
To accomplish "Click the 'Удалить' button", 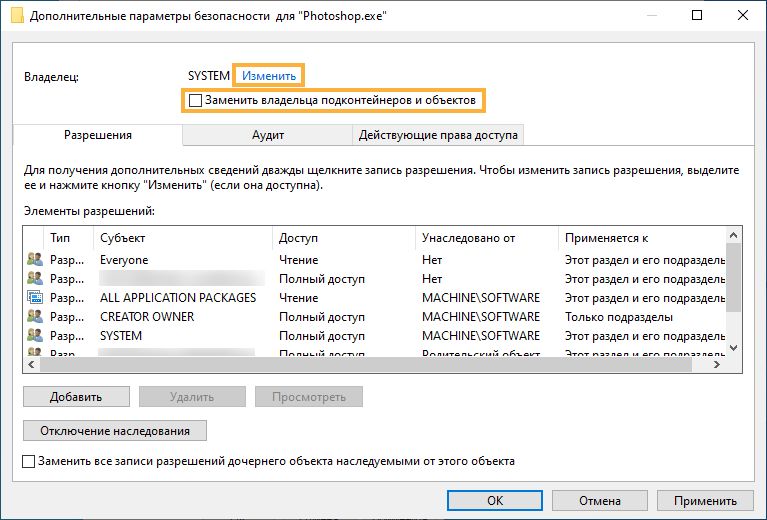I will pos(192,396).
